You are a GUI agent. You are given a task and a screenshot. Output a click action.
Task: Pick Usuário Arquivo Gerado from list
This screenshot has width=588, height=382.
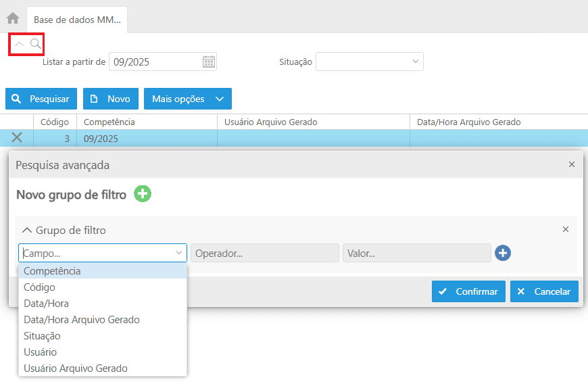[75, 368]
